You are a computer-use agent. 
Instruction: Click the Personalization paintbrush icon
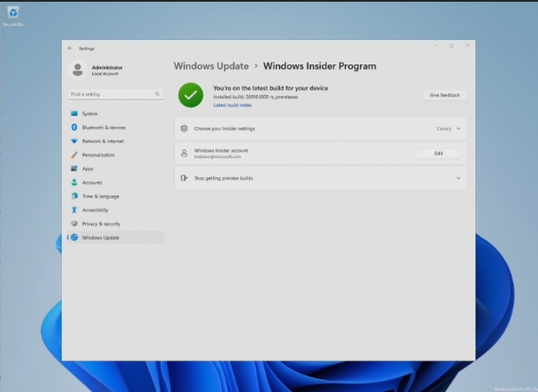(74, 155)
